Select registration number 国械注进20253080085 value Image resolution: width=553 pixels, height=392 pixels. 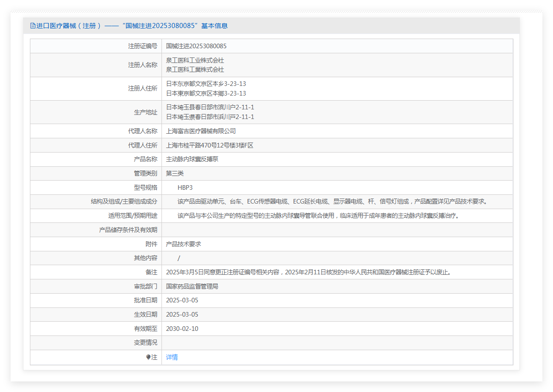[196, 46]
